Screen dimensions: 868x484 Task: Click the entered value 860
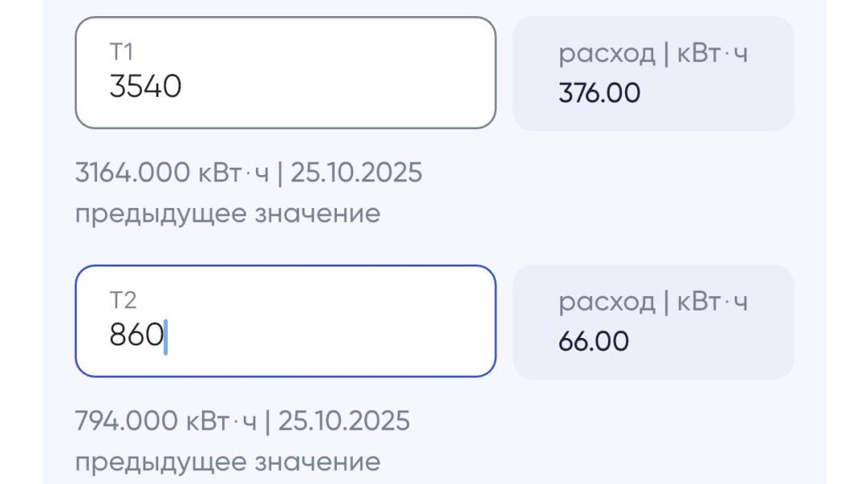[136, 335]
